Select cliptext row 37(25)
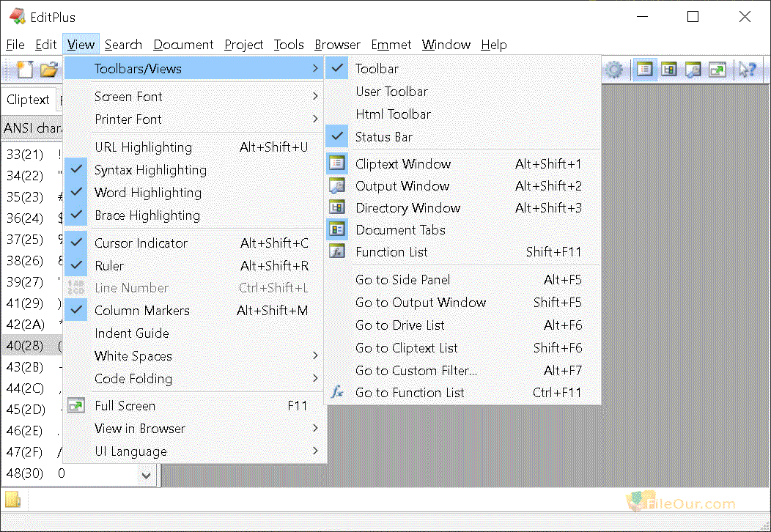This screenshot has width=771, height=532. [32, 240]
